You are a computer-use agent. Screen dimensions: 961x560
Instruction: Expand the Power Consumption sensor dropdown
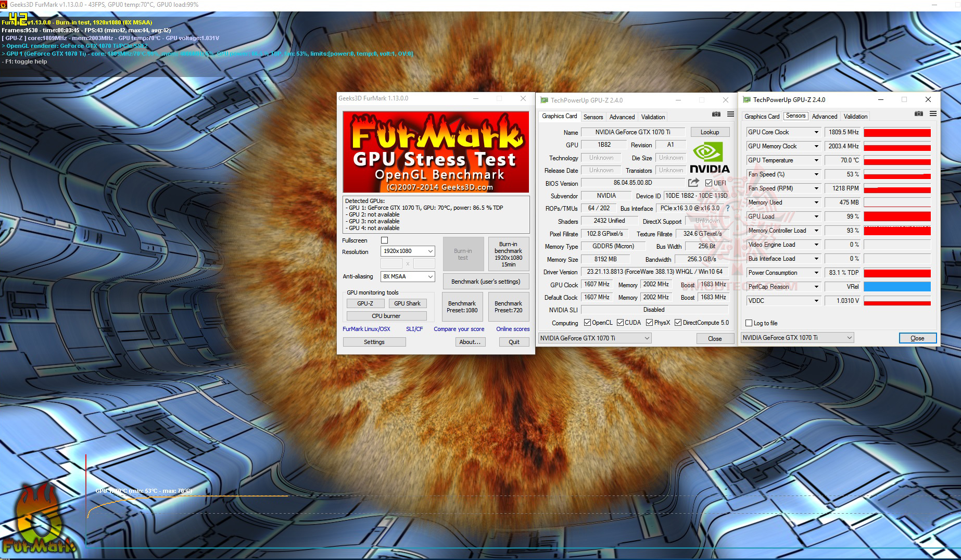816,273
